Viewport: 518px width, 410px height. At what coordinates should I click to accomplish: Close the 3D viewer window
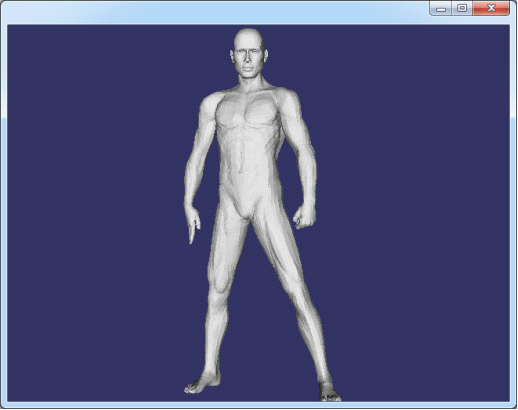[491, 8]
